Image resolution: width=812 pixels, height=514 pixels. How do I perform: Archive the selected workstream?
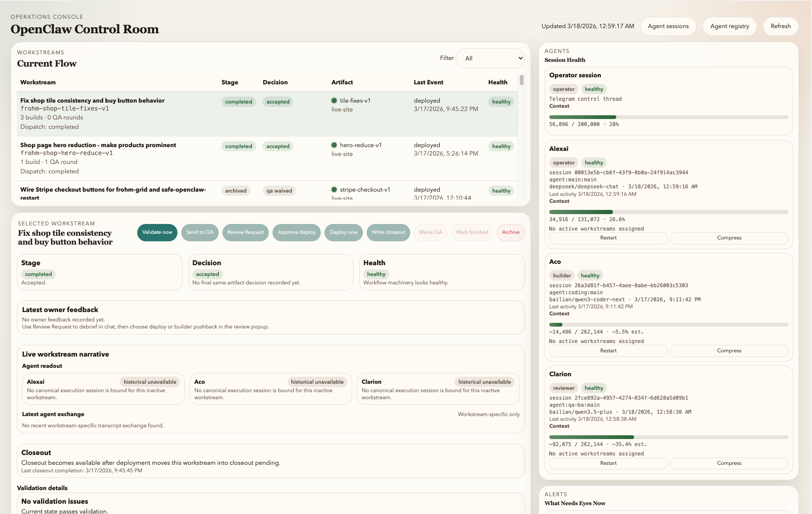[x=510, y=232]
